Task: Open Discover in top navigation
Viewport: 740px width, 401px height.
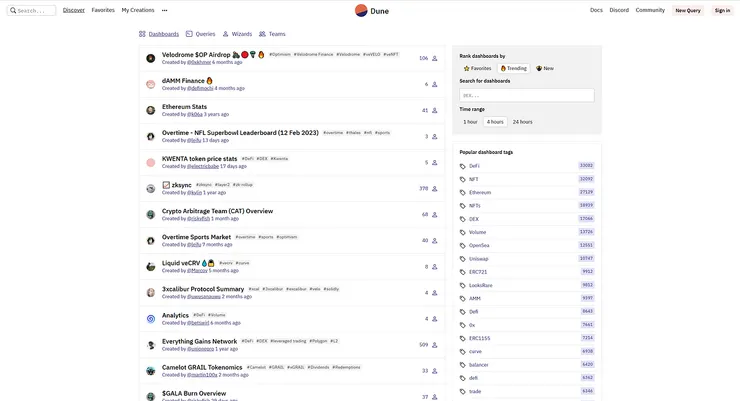Action: click(x=74, y=10)
